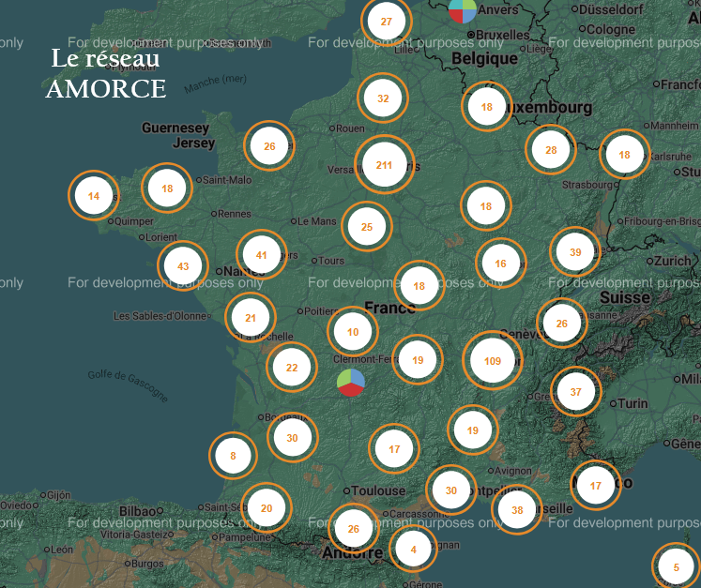
Task: Open the cluster marker showing 38
Action: pyautogui.click(x=517, y=510)
